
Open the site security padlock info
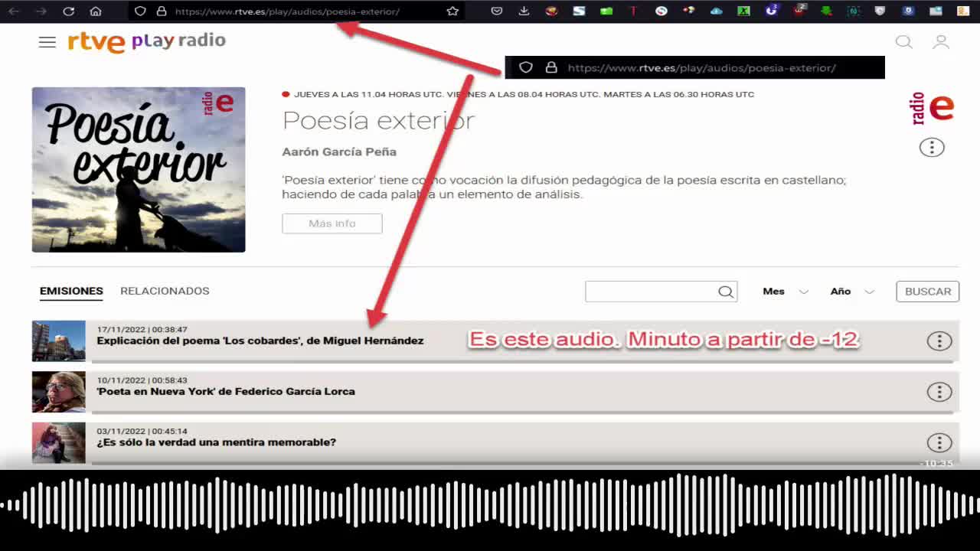[x=162, y=11]
